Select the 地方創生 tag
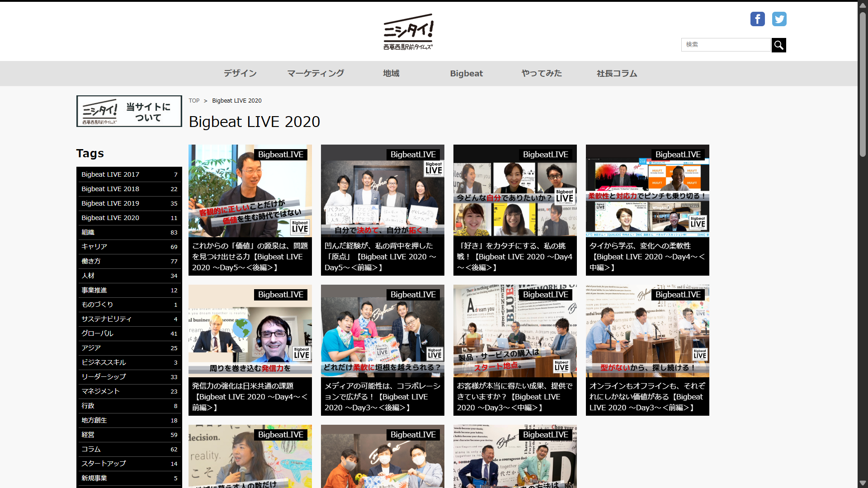Screen dimensions: 868x488 point(129,420)
